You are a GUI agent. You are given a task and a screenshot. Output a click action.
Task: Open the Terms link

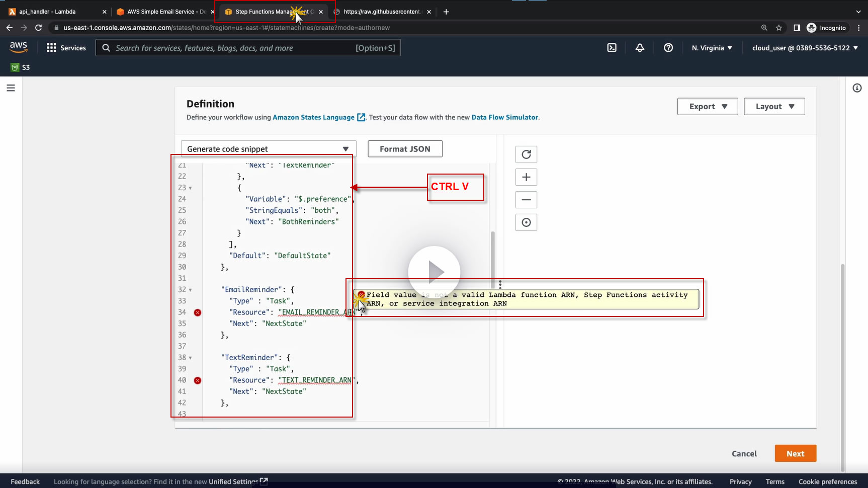775,481
